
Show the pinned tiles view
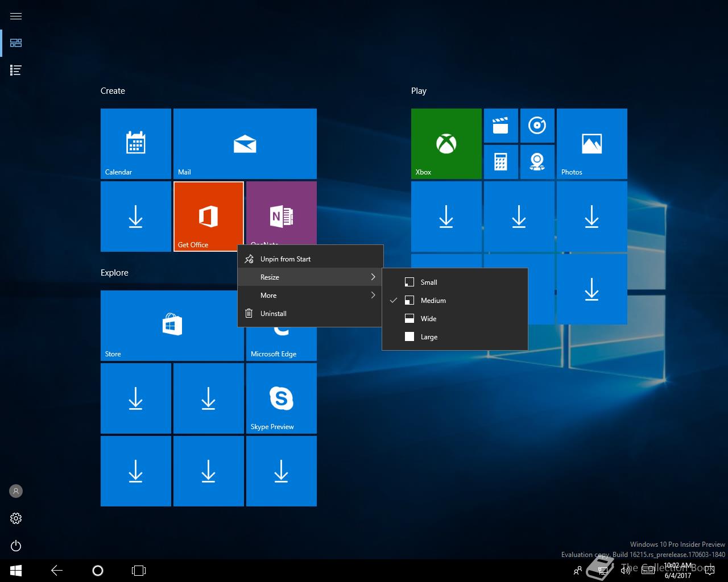click(16, 43)
